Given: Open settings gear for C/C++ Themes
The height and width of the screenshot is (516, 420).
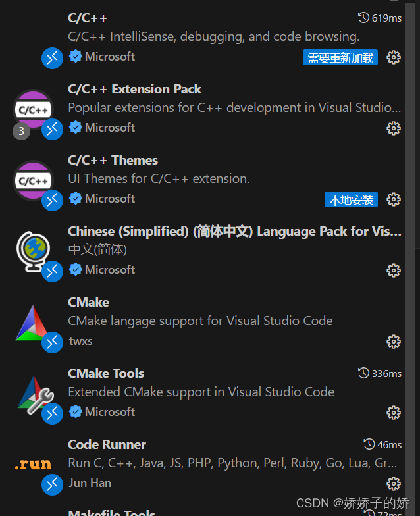Looking at the screenshot, I should click(394, 199).
